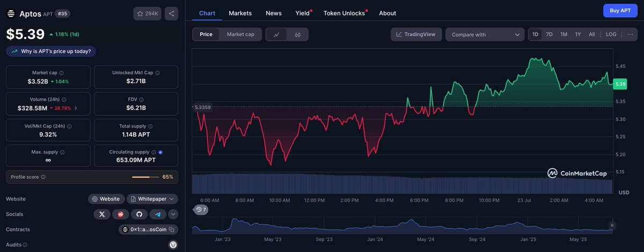Image resolution: width=644 pixels, height=252 pixels.
Task: Open the About tab
Action: [x=387, y=13]
